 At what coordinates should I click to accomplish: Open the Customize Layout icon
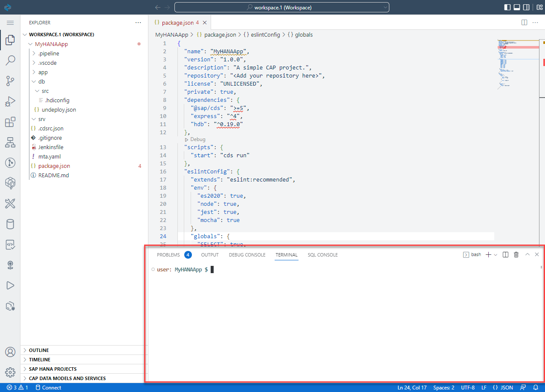click(540, 7)
